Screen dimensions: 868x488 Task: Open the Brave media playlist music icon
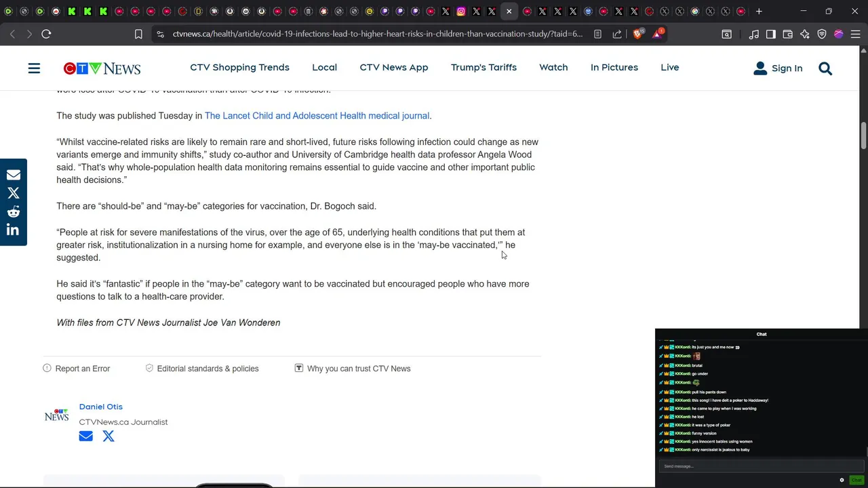pos(754,34)
